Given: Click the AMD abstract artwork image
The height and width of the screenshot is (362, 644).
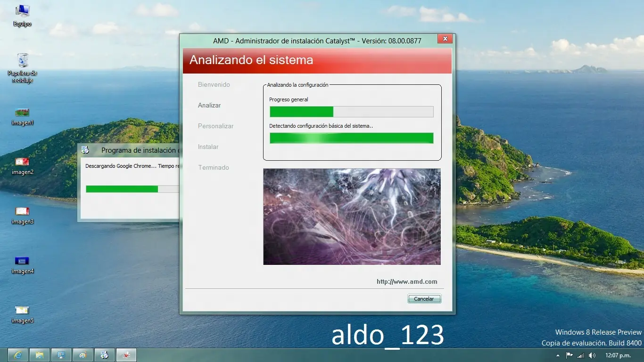Looking at the screenshot, I should pyautogui.click(x=352, y=217).
